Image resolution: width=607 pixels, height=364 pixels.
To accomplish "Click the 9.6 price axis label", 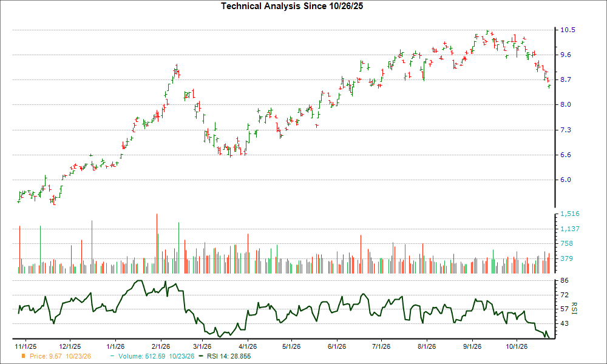I will click(566, 55).
